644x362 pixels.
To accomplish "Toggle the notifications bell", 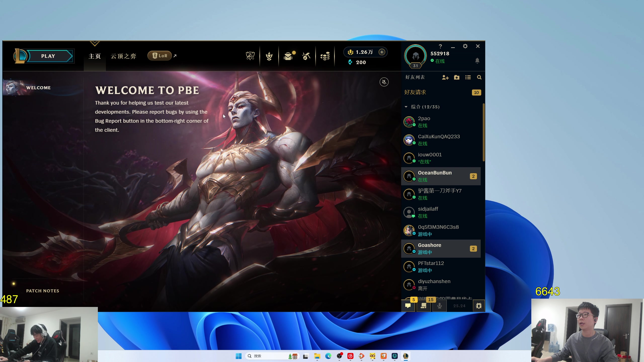I will [477, 61].
